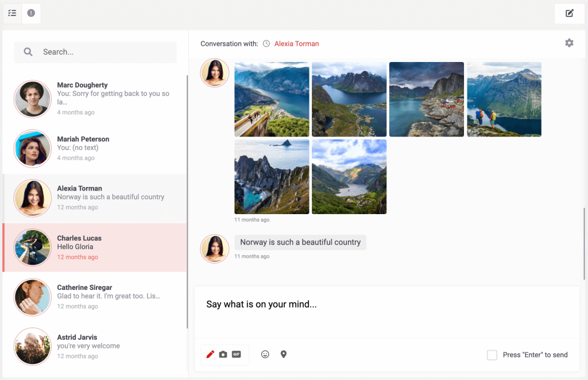This screenshot has height=380, width=588.
Task: Click Charles Lucas's skateboard avatar
Action: (33, 247)
